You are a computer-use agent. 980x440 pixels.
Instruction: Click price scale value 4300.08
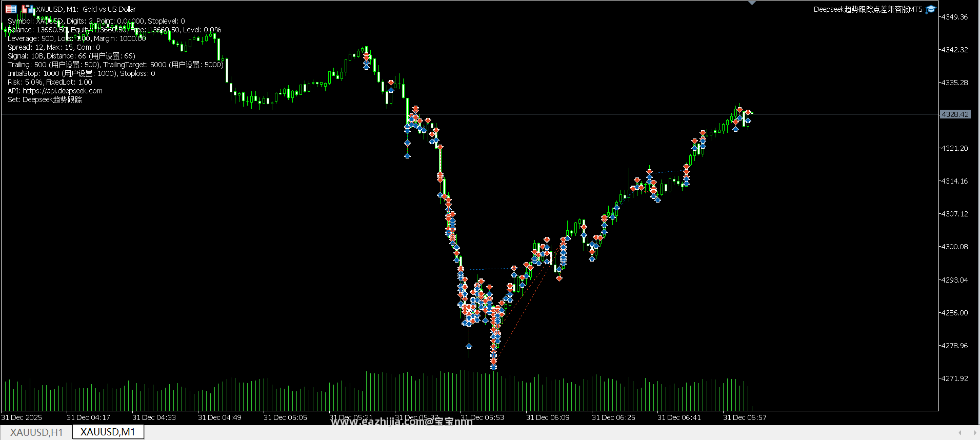(x=954, y=247)
